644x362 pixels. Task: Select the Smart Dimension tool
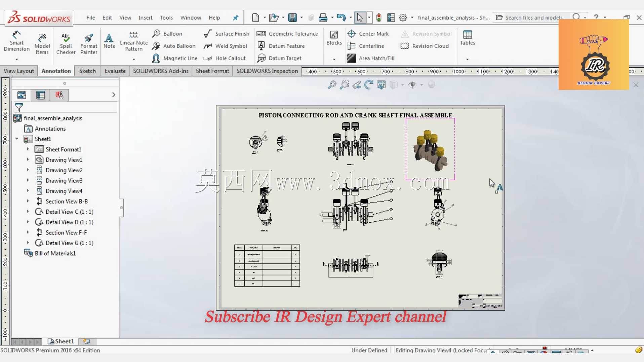(x=16, y=41)
